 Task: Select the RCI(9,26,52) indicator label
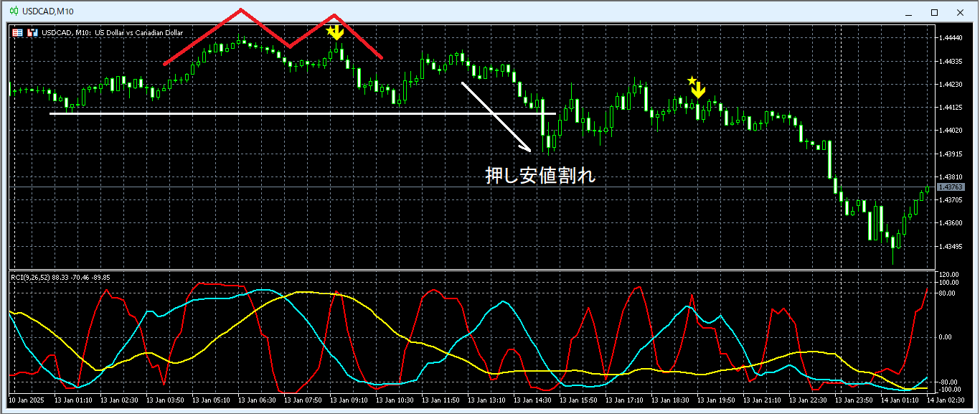[x=30, y=278]
